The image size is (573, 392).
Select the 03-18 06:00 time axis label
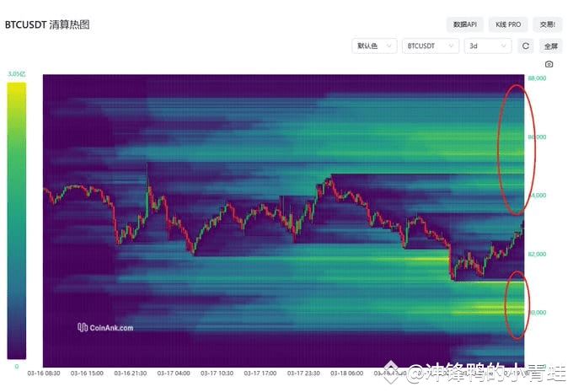click(346, 372)
